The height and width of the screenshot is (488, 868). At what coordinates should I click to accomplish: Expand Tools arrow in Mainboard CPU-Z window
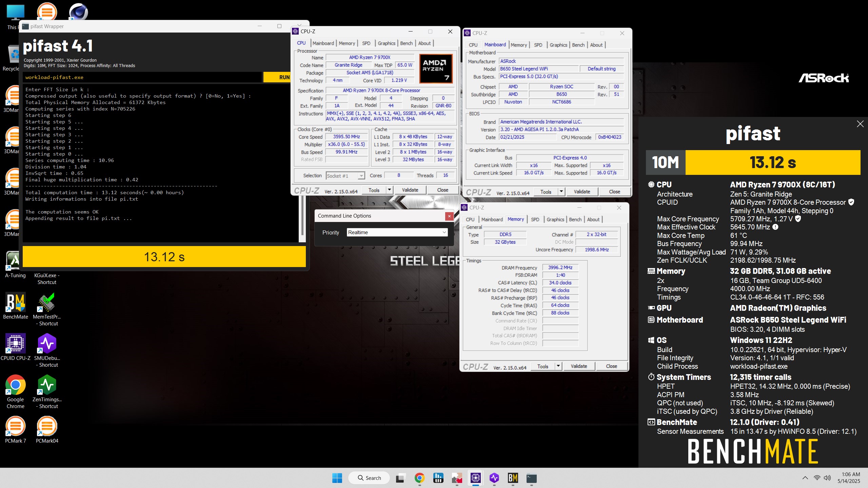tap(561, 191)
